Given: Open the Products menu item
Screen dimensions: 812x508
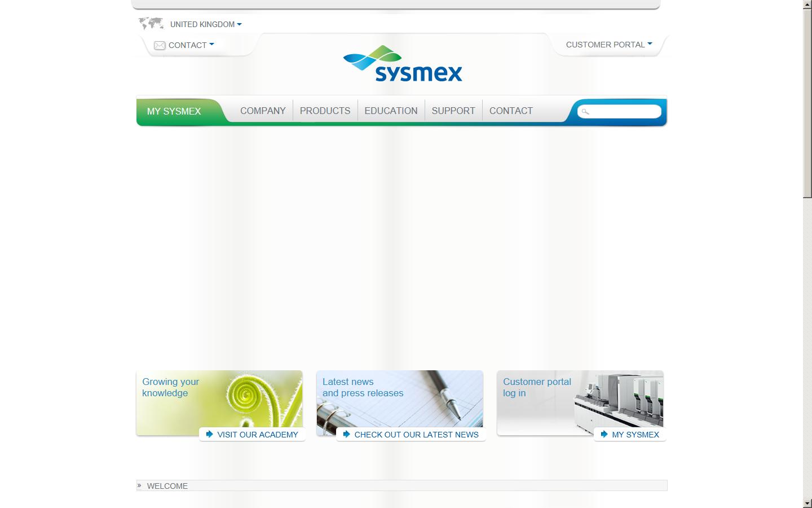Looking at the screenshot, I should pyautogui.click(x=325, y=111).
